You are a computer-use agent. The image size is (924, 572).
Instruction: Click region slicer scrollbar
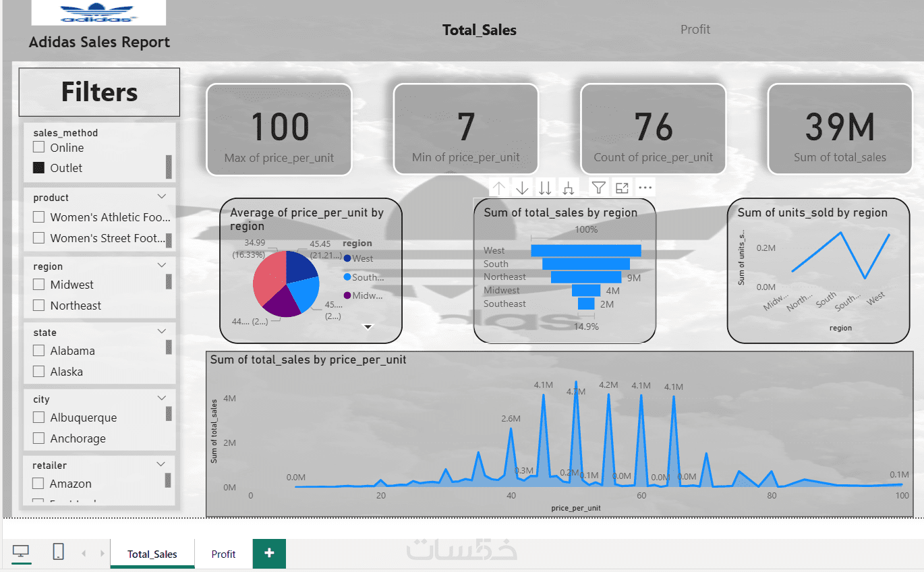[x=169, y=281]
